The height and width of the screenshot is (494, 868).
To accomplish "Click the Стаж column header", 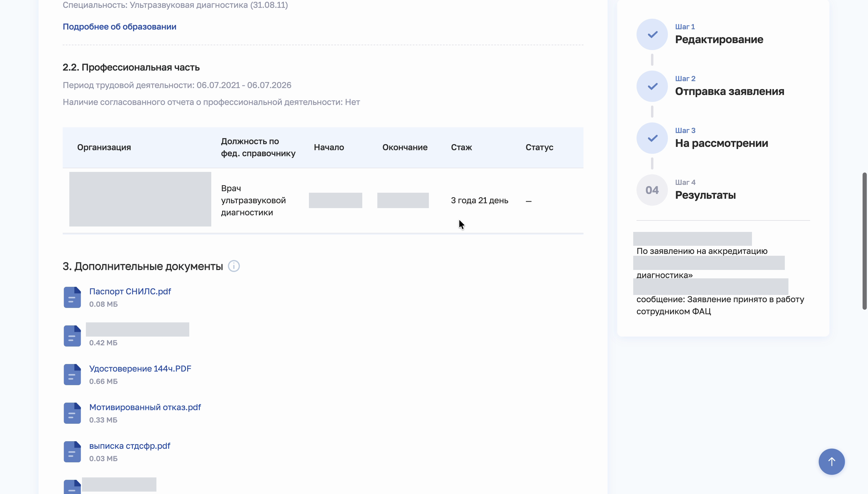I will (461, 147).
